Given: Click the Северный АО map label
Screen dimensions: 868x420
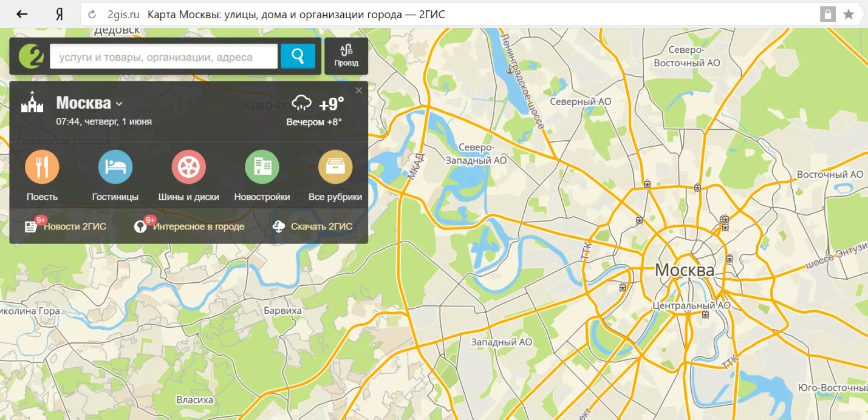Looking at the screenshot, I should (580, 102).
